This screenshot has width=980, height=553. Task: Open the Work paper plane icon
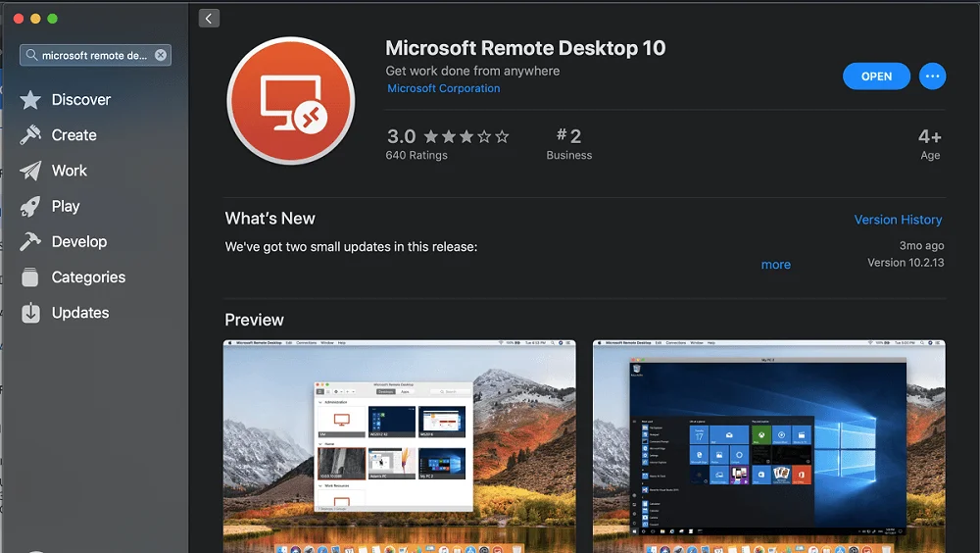(x=30, y=171)
